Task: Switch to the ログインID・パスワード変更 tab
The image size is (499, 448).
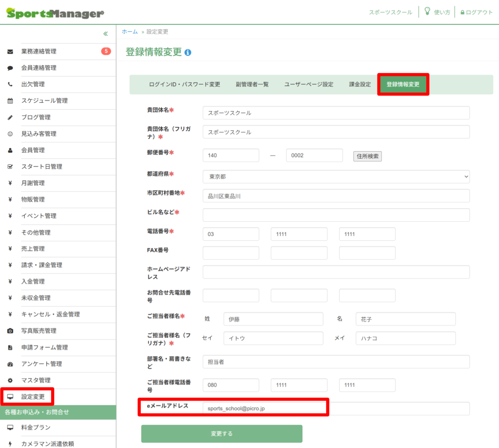Action: [x=185, y=84]
